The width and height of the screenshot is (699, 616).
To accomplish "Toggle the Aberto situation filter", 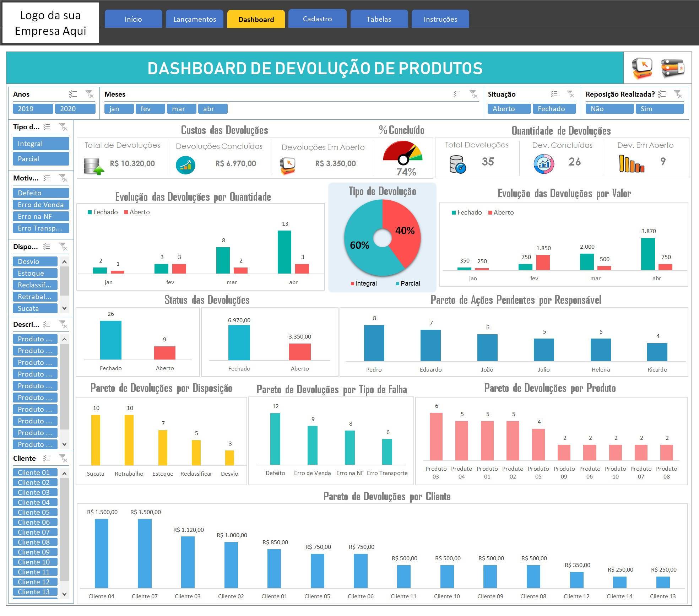I will [x=509, y=109].
